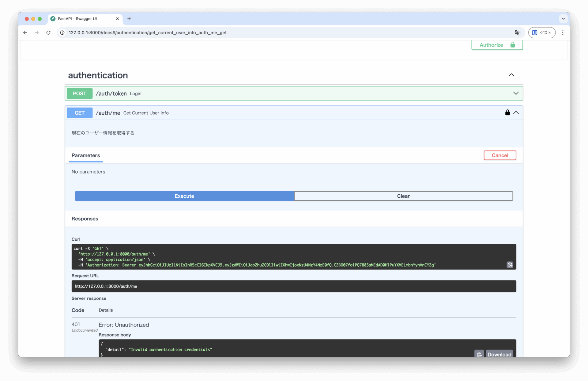The width and height of the screenshot is (588, 381).
Task: Open the browser three-dot menu
Action: tap(563, 32)
